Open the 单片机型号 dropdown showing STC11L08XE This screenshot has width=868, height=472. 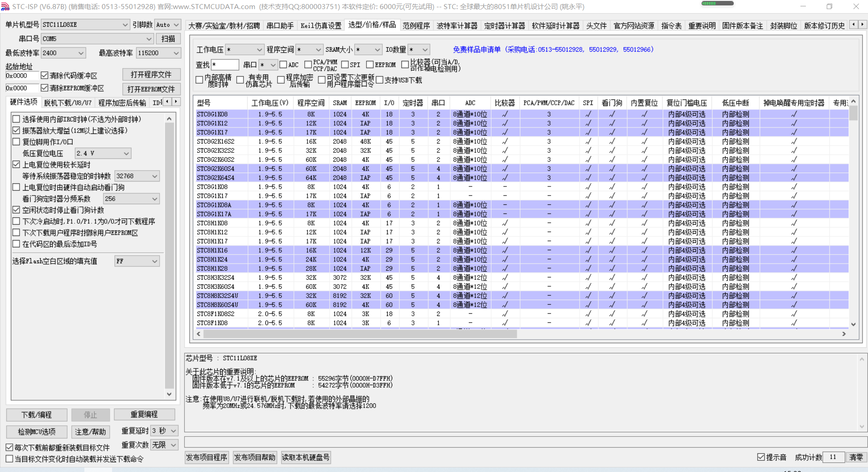85,25
